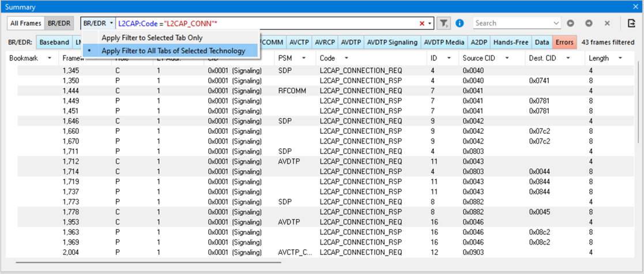Click the Search input box
This screenshot has height=274, width=644.
click(x=513, y=24)
